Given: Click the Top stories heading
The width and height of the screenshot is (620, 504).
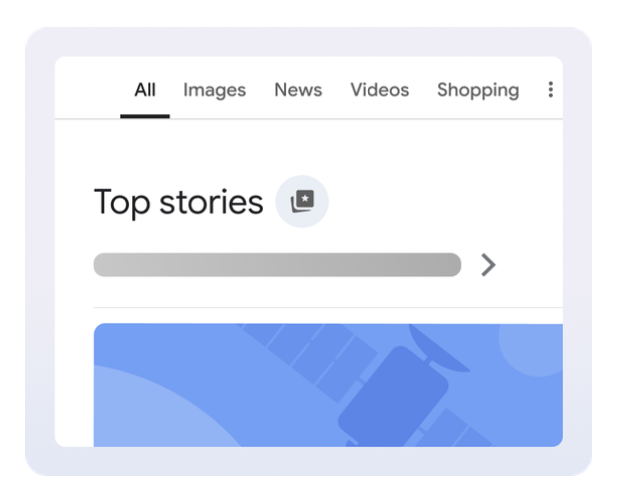Looking at the screenshot, I should [178, 202].
